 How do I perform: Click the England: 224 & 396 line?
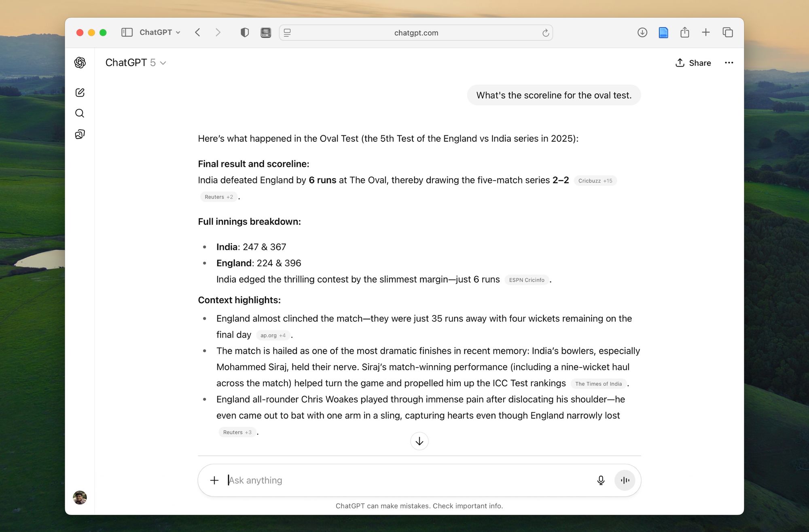pyautogui.click(x=259, y=263)
